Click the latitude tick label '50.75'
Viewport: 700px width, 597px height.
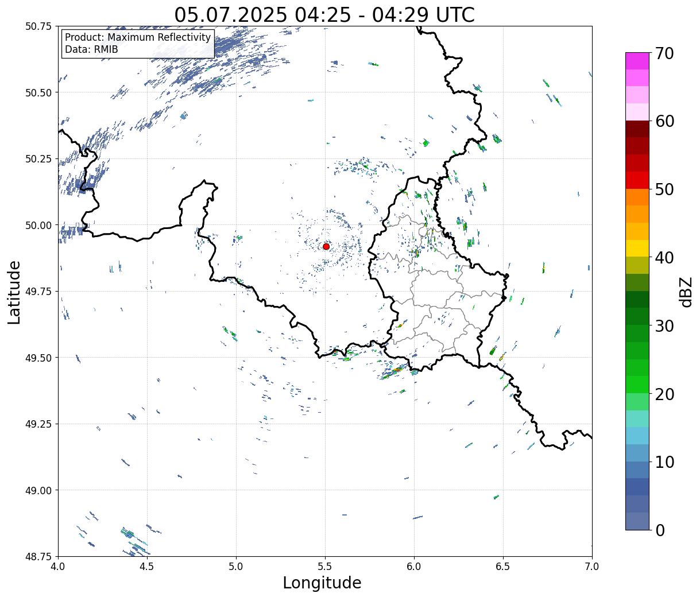click(38, 26)
